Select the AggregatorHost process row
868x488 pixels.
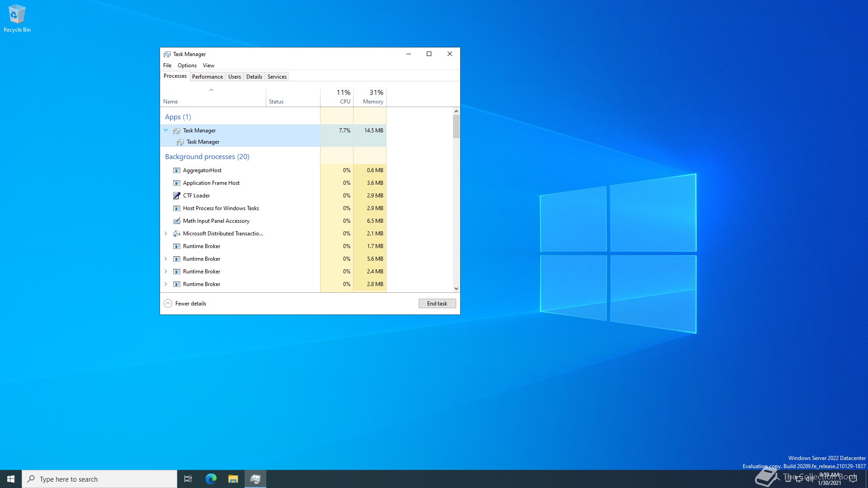point(273,170)
